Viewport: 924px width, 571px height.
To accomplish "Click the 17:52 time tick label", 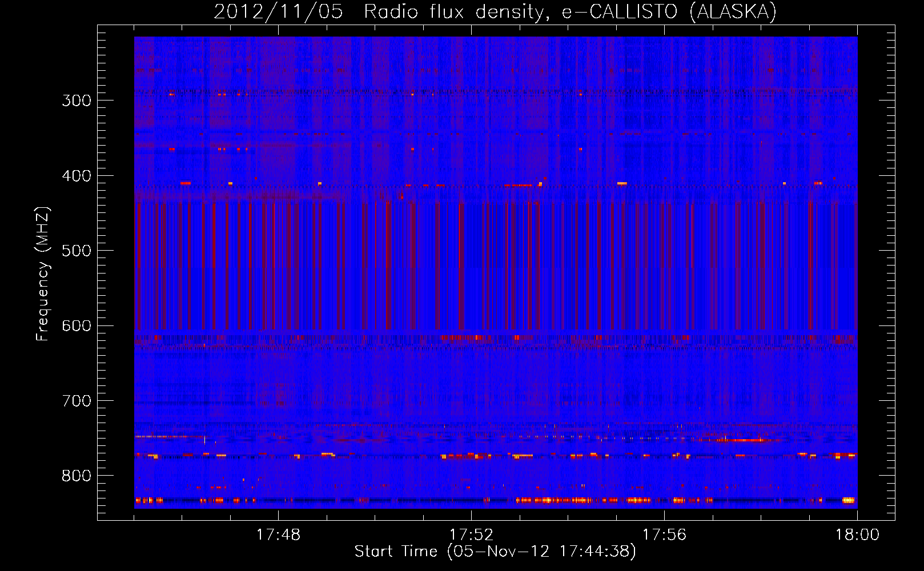I will (x=471, y=535).
